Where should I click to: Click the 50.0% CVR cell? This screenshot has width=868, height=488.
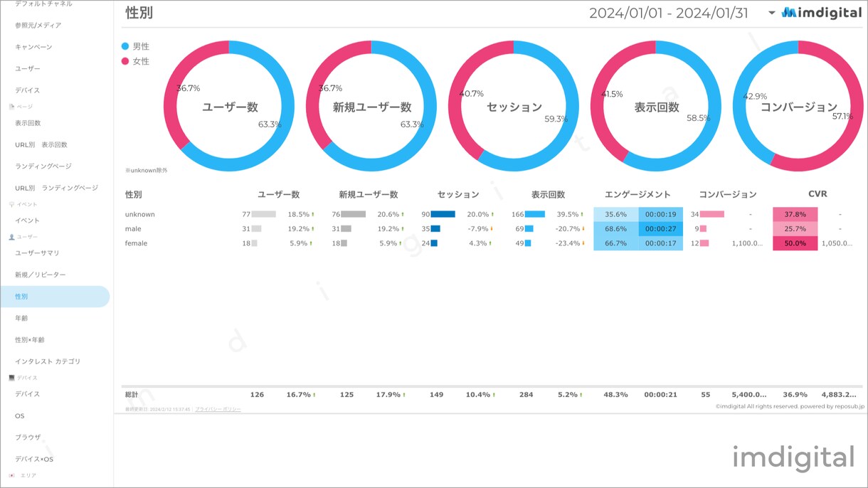click(795, 243)
